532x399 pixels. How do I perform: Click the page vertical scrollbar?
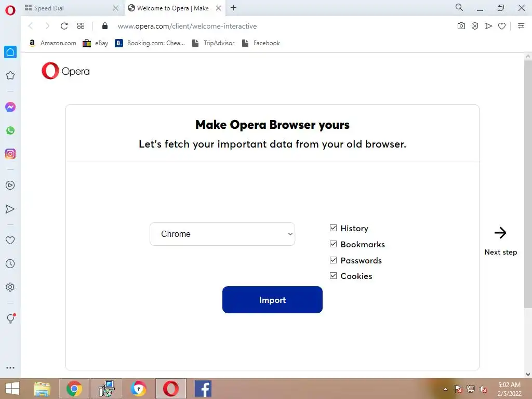528,185
